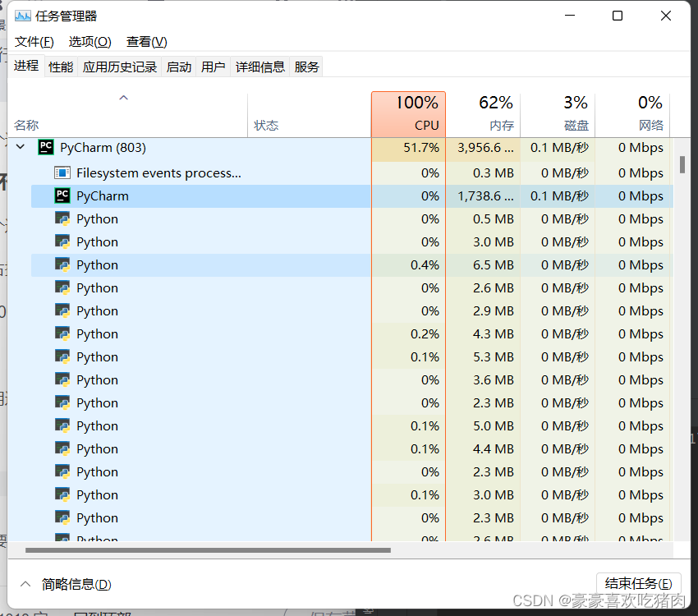
Task: Close the Task Manager window
Action: click(x=666, y=16)
